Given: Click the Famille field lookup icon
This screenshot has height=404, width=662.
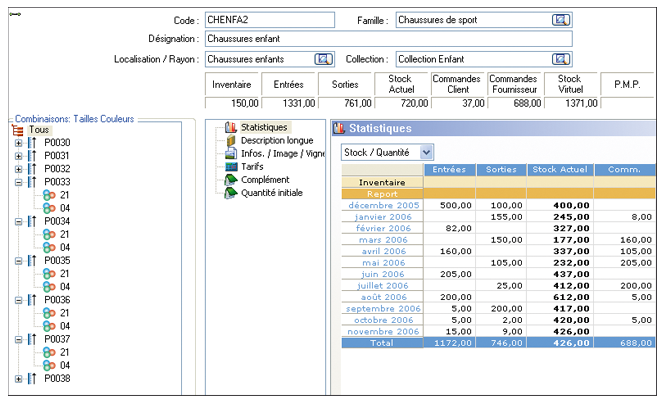Looking at the screenshot, I should 561,20.
